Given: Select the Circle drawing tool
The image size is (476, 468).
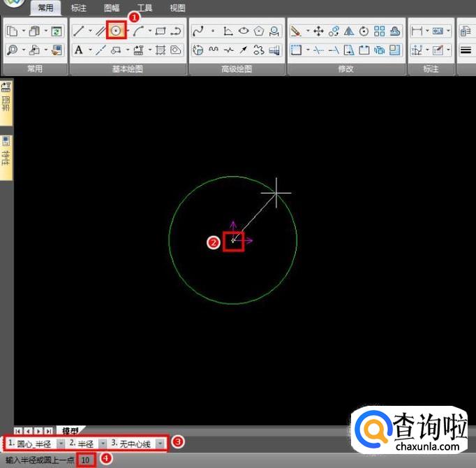Looking at the screenshot, I should coord(116,31).
